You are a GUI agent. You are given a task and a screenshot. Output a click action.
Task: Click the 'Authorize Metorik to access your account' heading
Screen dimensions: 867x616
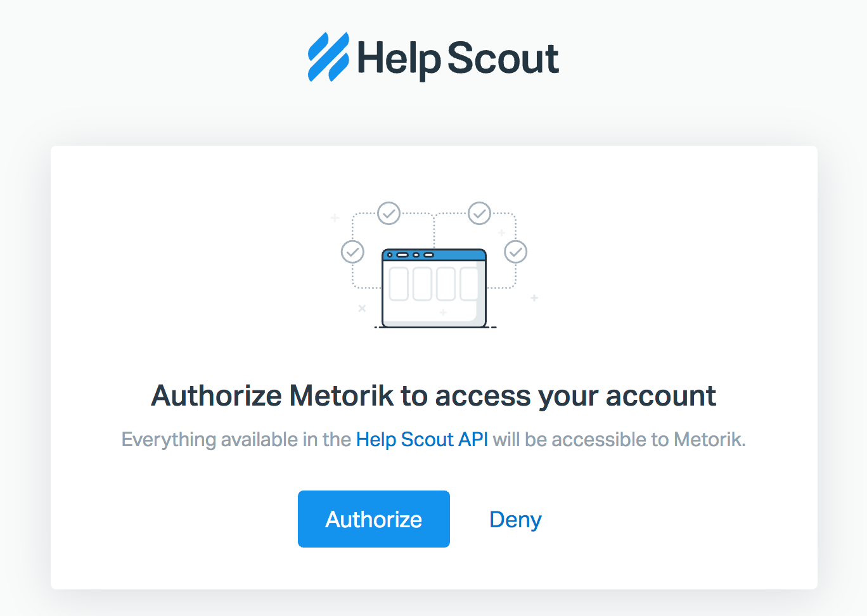coord(433,396)
